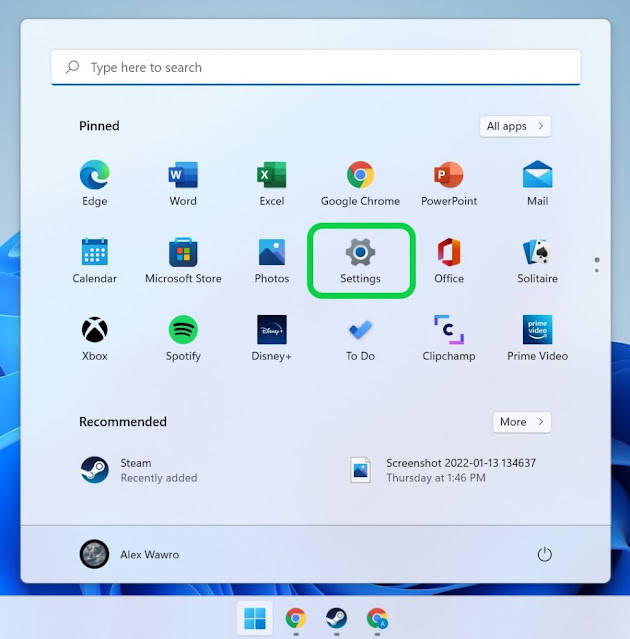
Task: Launch the Xbox app
Action: click(95, 338)
